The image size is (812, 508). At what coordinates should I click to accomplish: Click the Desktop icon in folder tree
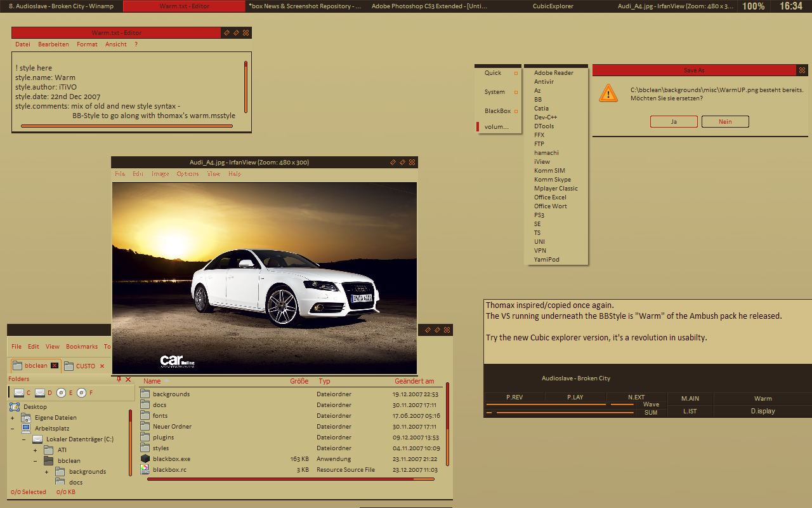point(15,406)
